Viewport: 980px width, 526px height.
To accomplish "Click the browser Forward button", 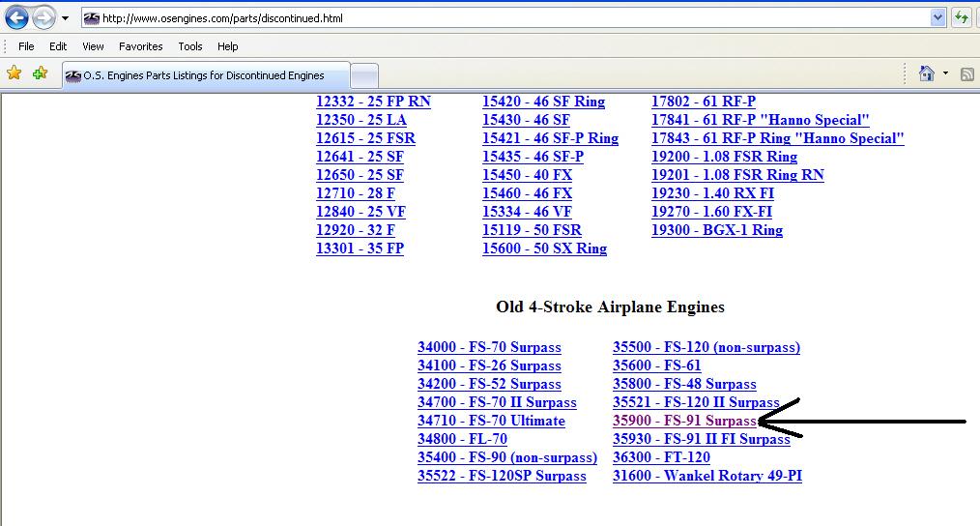I will pyautogui.click(x=43, y=17).
